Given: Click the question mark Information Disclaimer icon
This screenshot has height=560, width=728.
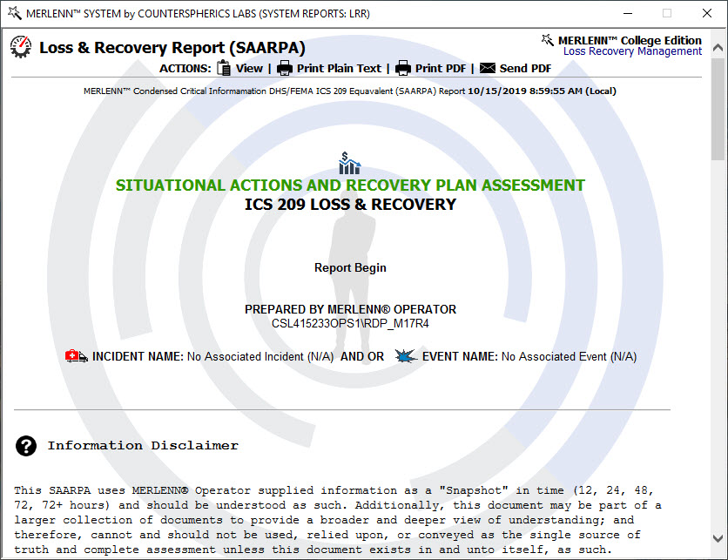Looking at the screenshot, I should 26,446.
